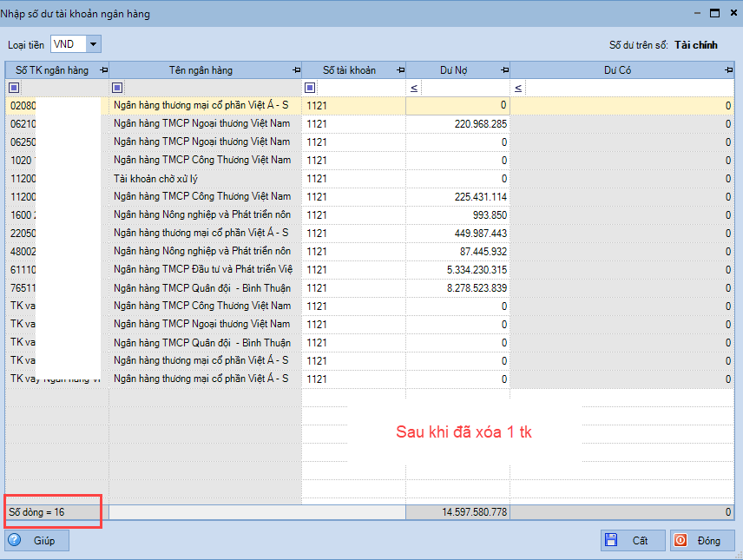The height and width of the screenshot is (560, 743).
Task: Open filter operator for Số TK ngân hàng column
Action: (x=13, y=88)
